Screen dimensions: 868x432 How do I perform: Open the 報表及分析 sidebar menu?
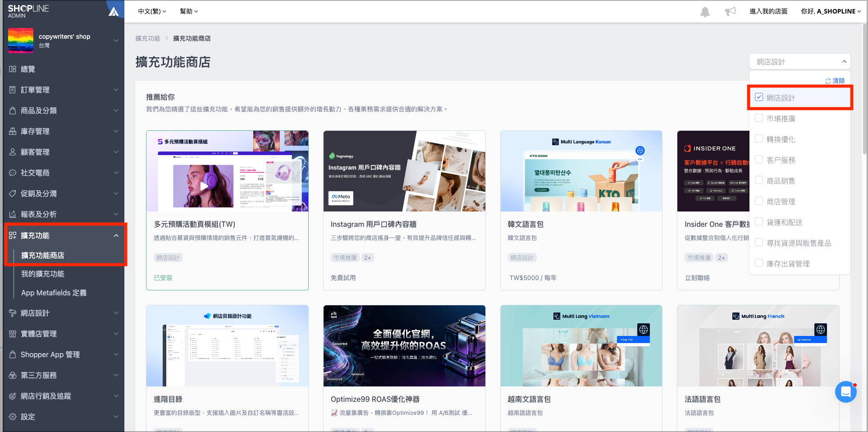coord(39,214)
